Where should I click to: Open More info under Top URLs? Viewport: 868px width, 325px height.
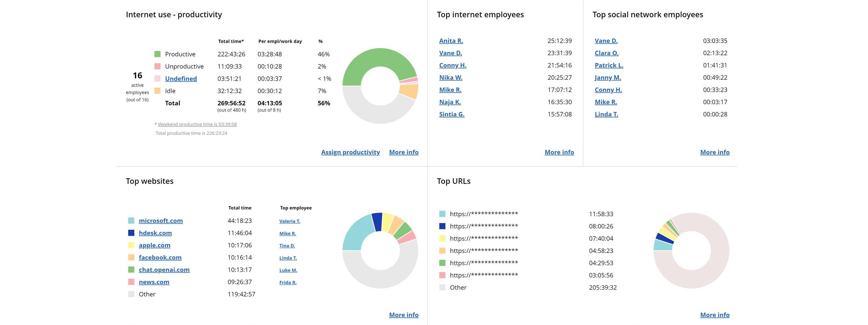point(715,315)
